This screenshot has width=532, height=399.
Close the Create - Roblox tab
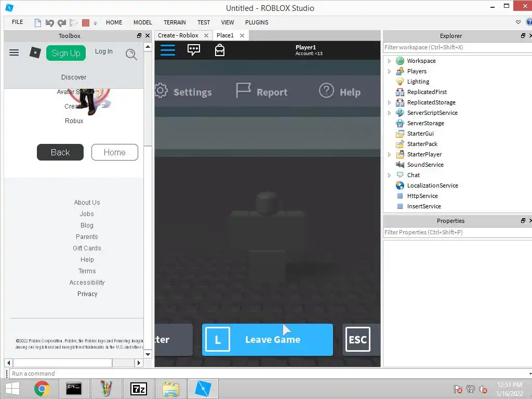coord(206,36)
